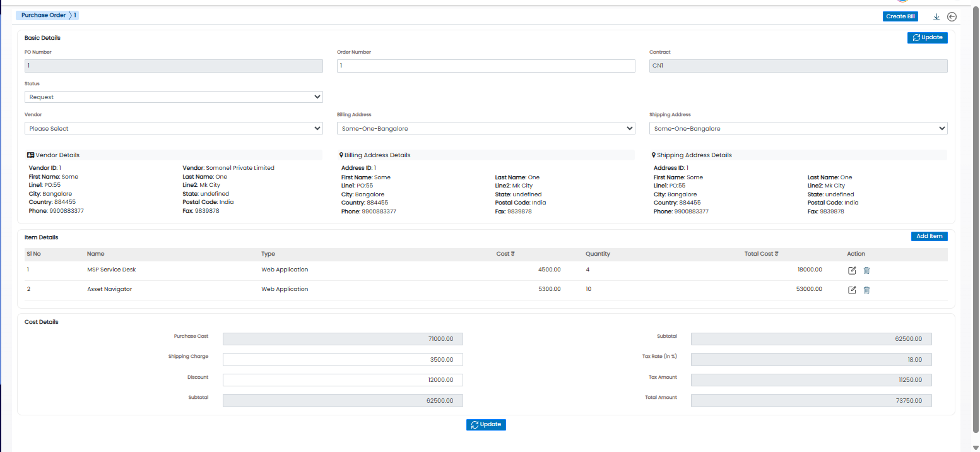Click Web Application type in Asset Navigator row
This screenshot has height=452, width=980.
285,289
